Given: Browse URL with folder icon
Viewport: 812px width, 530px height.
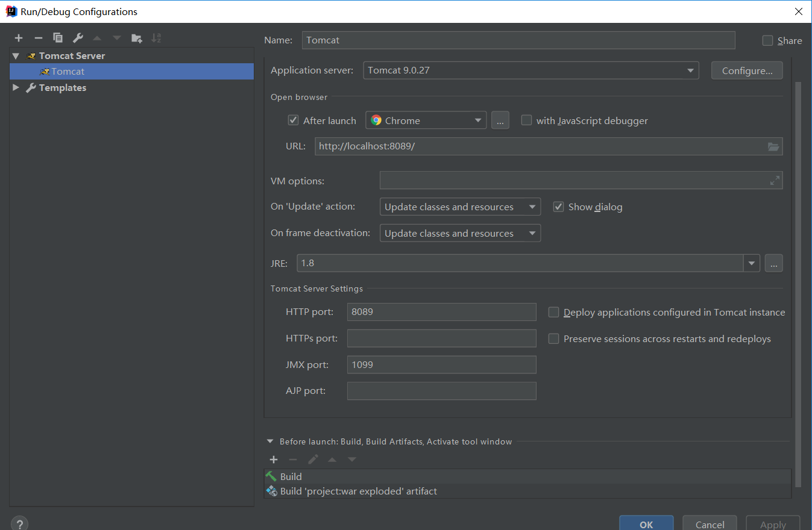Looking at the screenshot, I should click(773, 146).
